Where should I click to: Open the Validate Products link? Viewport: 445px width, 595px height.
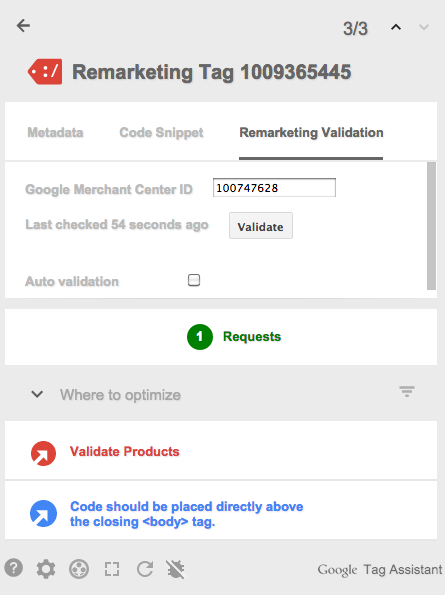click(124, 452)
